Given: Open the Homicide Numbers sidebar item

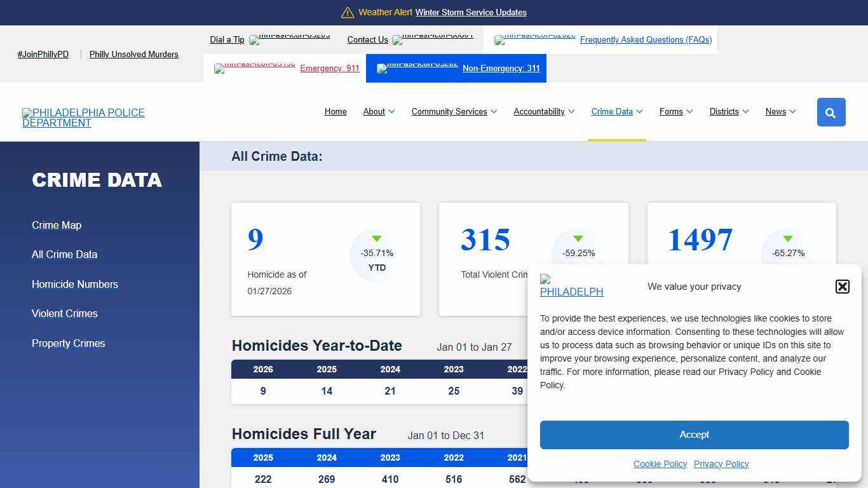Looking at the screenshot, I should [x=75, y=284].
